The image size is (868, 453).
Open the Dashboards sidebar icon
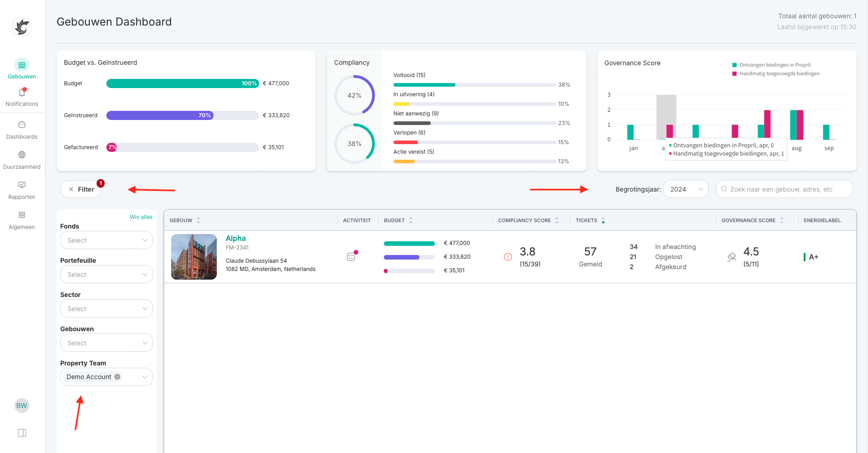coord(21,130)
